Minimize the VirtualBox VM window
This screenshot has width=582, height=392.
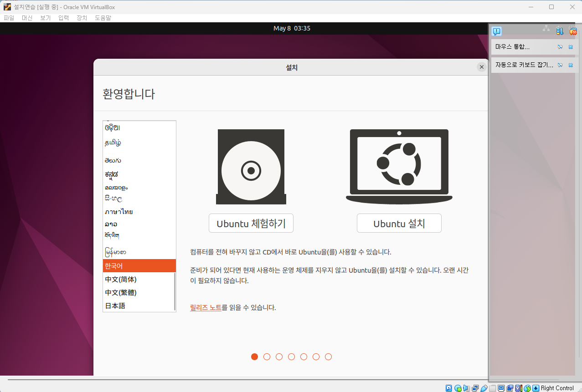click(x=530, y=6)
